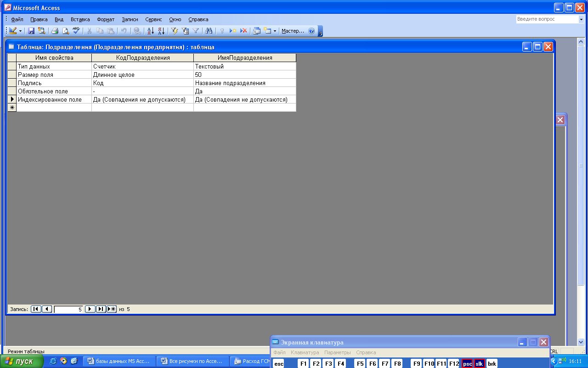This screenshot has width=588, height=368.
Task: Click the F5 key on the on-screen keyboard
Action: [x=360, y=363]
